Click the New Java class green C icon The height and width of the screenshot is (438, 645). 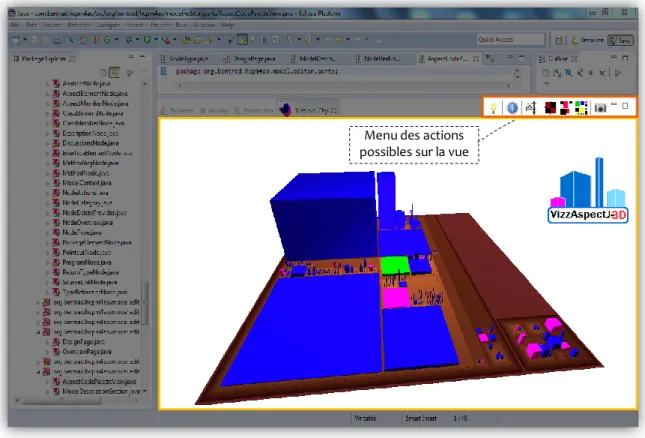[x=107, y=40]
